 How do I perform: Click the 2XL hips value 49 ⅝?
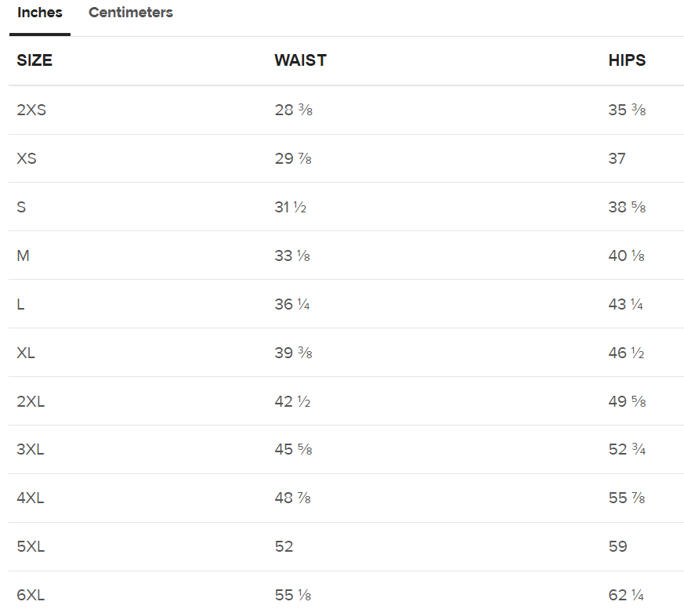[x=627, y=401]
